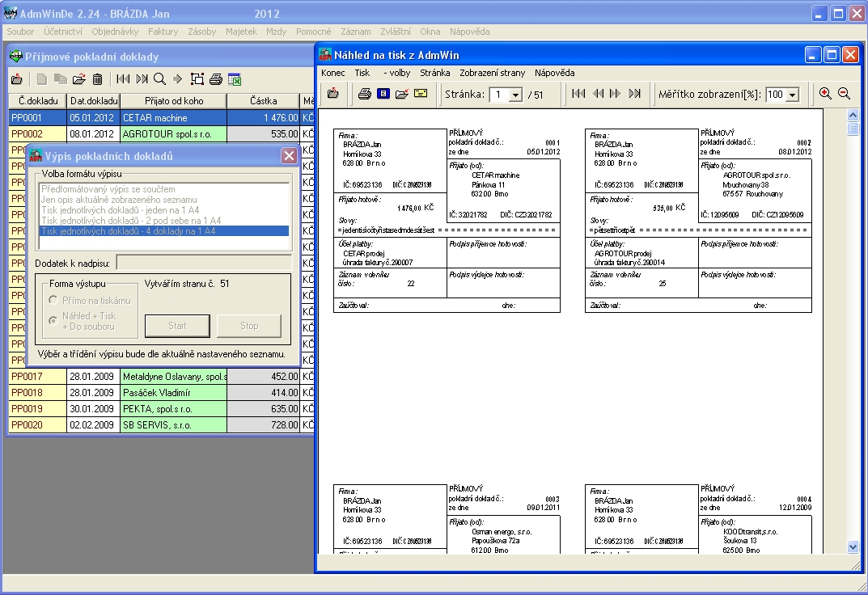Select 'Předformátovaný výpis se součtem' format
The image size is (868, 595).
tap(164, 189)
